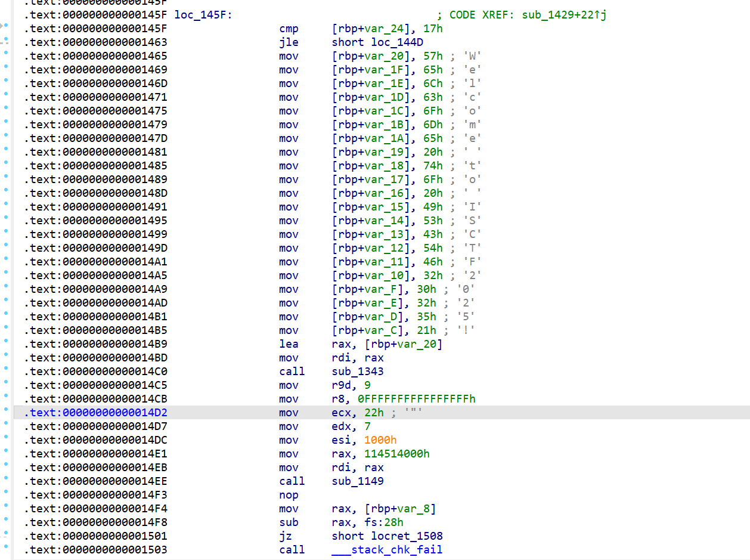Screen dimensions: 750x560
Task: Click the blue dot next to address 14F8
Action: [x=6, y=522]
